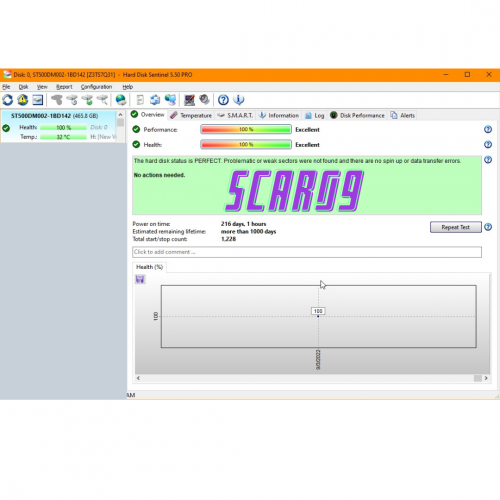Click the help icon beside Performance row
This screenshot has width=500, height=500.
pyautogui.click(x=488, y=129)
